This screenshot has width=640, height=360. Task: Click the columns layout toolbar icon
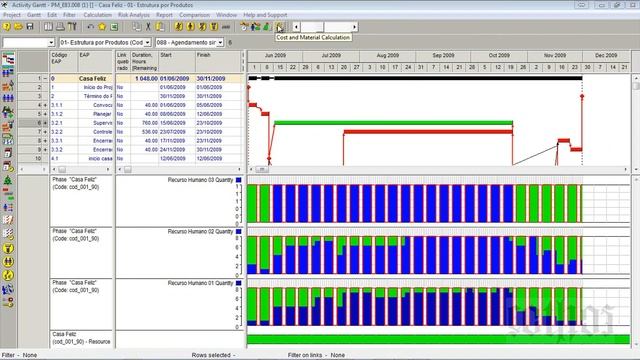coord(48,27)
